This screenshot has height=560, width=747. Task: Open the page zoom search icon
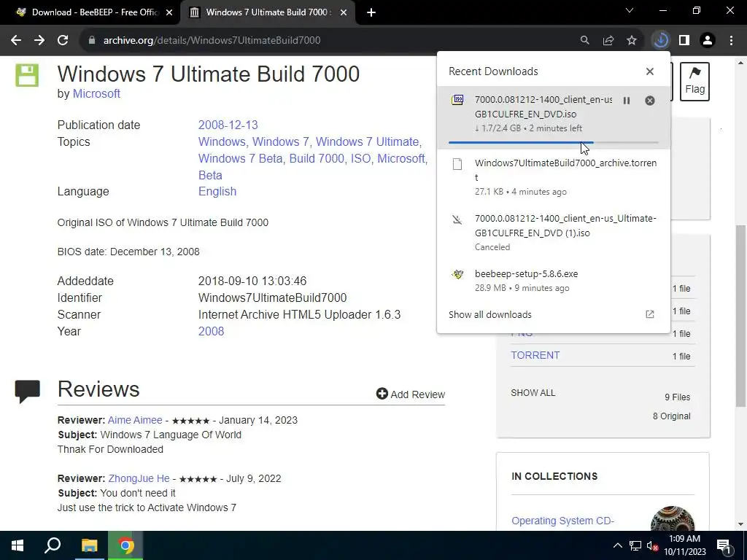click(584, 41)
